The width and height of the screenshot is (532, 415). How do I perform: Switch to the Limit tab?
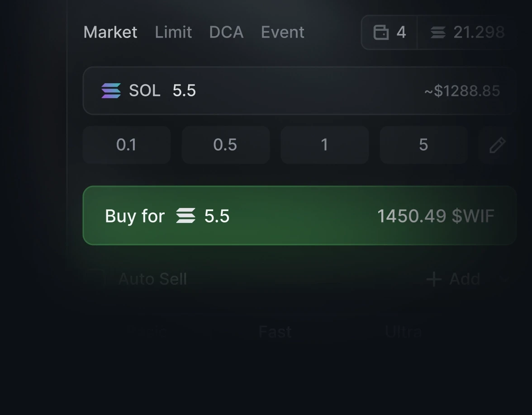click(x=173, y=32)
